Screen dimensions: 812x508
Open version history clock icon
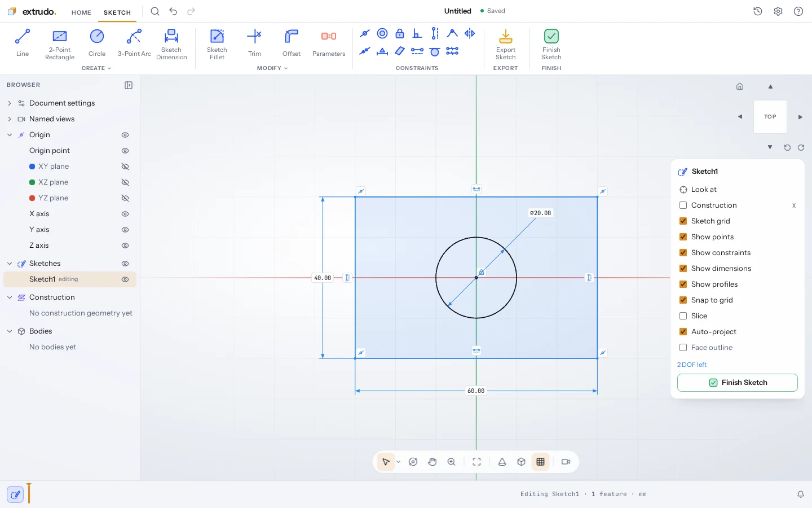pyautogui.click(x=758, y=11)
